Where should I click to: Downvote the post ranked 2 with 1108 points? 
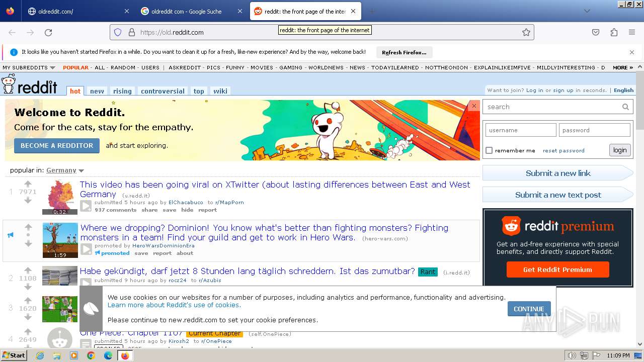pyautogui.click(x=28, y=286)
